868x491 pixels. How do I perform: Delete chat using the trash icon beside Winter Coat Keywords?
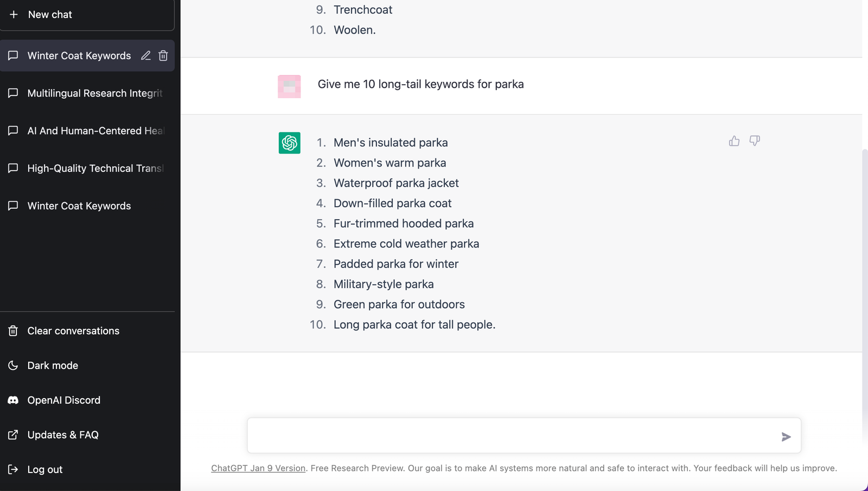point(163,55)
